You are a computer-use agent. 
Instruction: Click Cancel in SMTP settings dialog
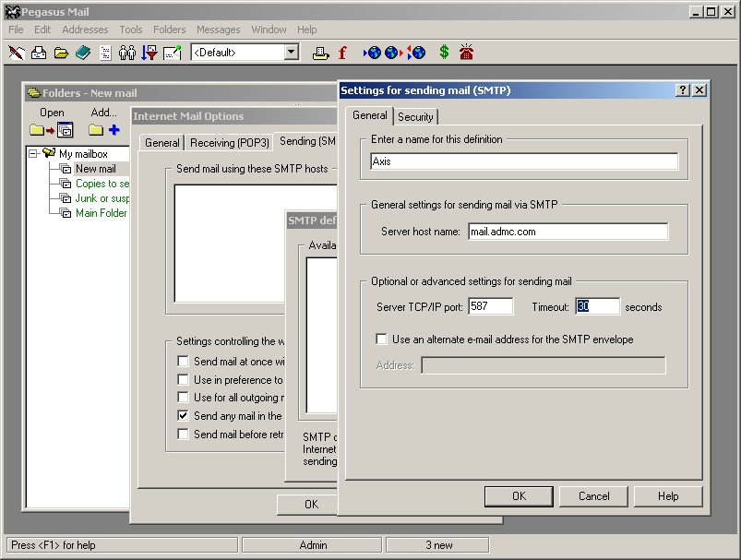tap(593, 496)
